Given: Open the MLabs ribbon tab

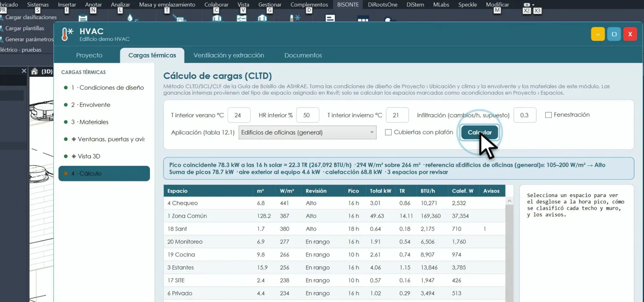Looking at the screenshot, I should coord(441,5).
